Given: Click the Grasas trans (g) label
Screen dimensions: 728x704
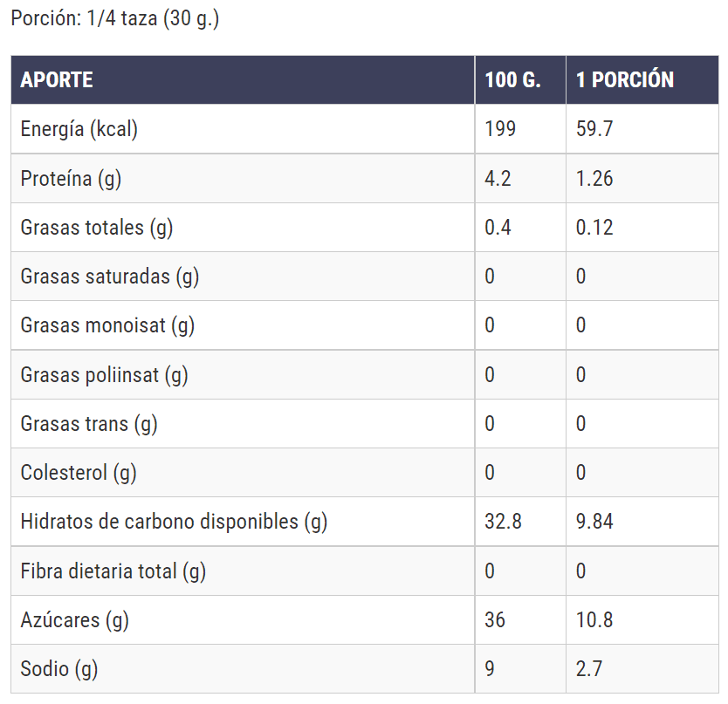Looking at the screenshot, I should tap(89, 424).
